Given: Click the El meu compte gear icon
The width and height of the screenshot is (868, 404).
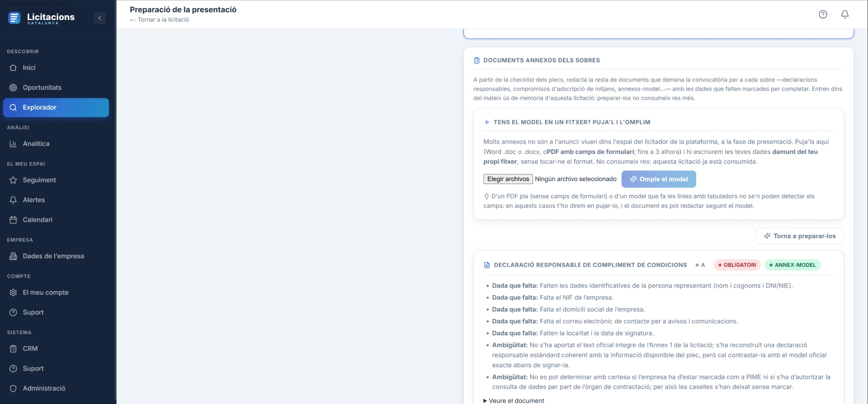Looking at the screenshot, I should coord(13,292).
